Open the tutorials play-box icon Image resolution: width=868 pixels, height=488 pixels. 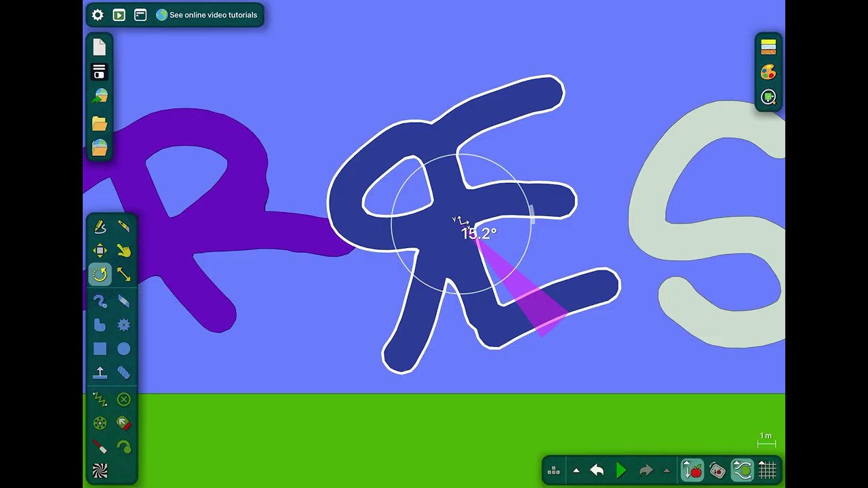pyautogui.click(x=119, y=15)
